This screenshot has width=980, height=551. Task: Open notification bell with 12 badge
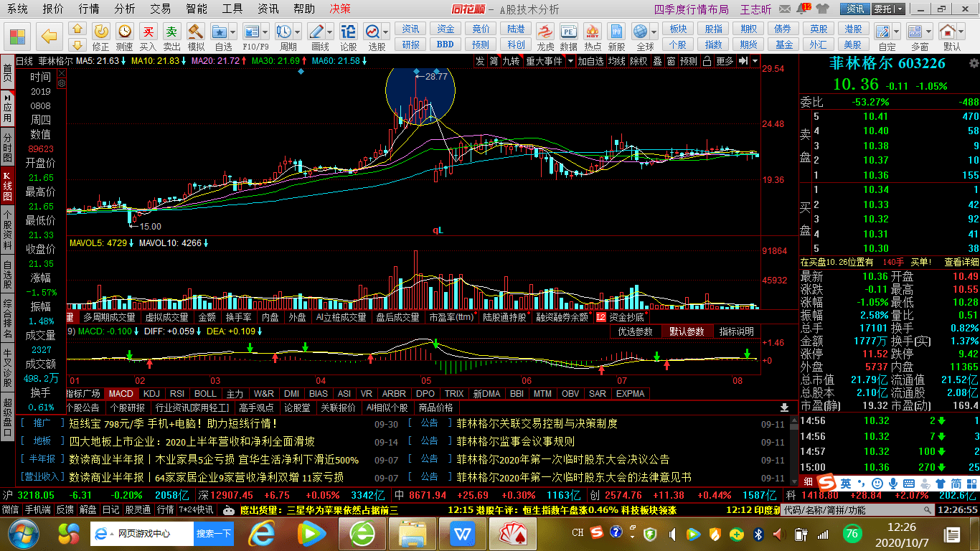(x=804, y=9)
